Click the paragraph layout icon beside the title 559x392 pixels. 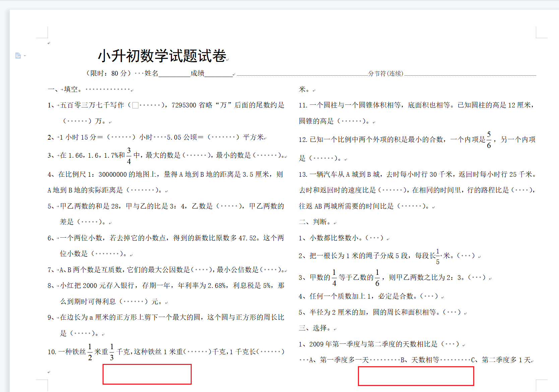(x=18, y=56)
